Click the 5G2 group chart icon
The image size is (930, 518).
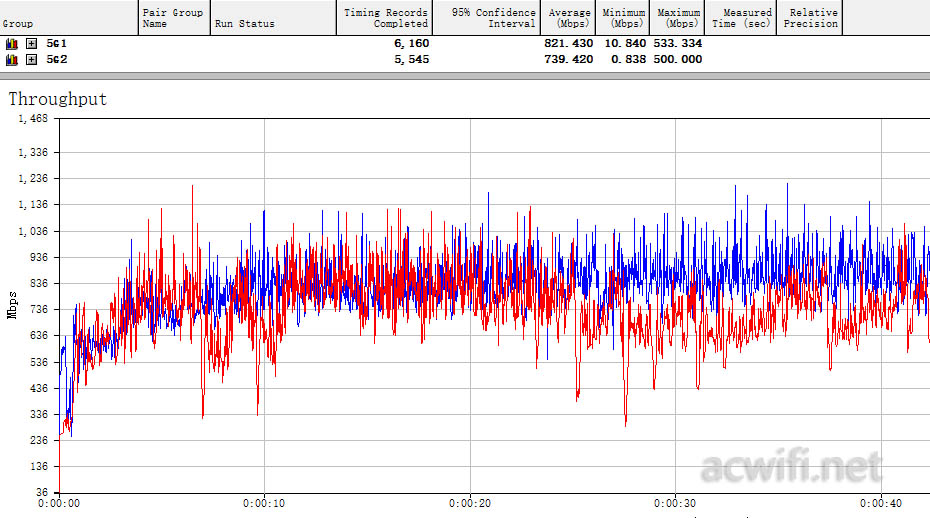[x=12, y=60]
